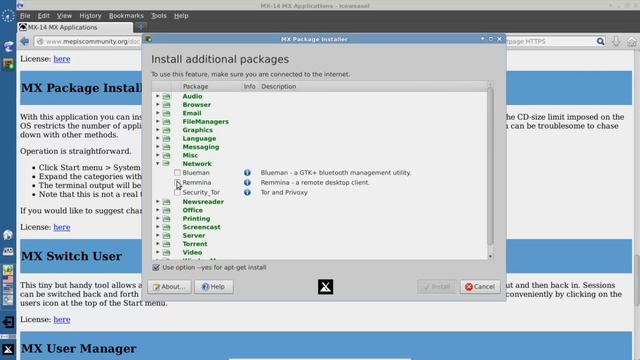640x360 pixels.
Task: Check the Remmina package checkbox
Action: click(177, 182)
